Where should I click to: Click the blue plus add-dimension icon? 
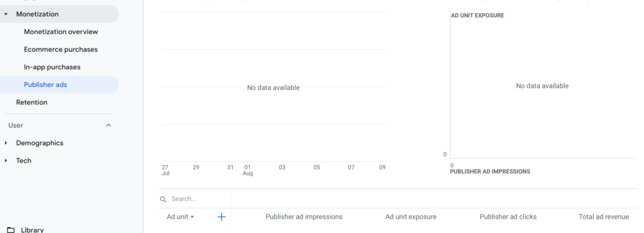tap(221, 217)
